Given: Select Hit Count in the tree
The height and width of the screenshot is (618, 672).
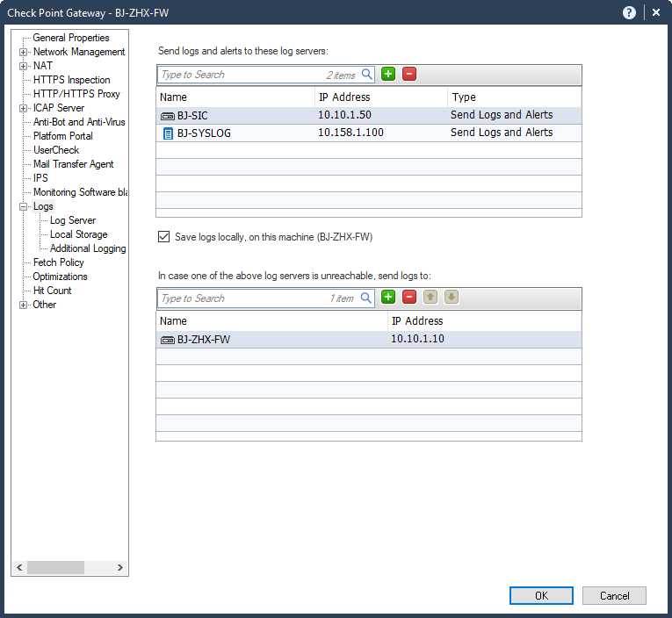Looking at the screenshot, I should (53, 291).
